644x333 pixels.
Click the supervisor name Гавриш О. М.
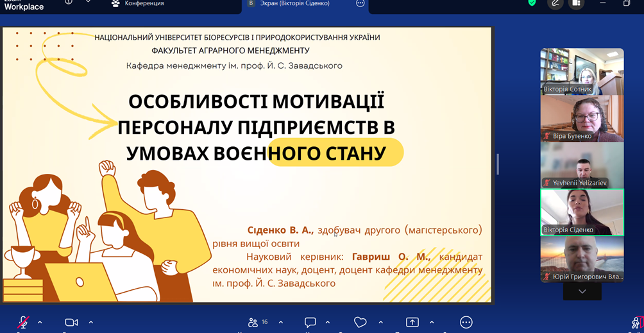tap(392, 257)
